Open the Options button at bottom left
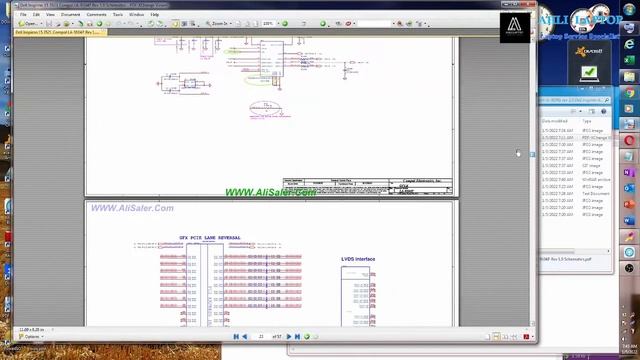Viewport: 640px width, 360px height. pyautogui.click(x=31, y=337)
